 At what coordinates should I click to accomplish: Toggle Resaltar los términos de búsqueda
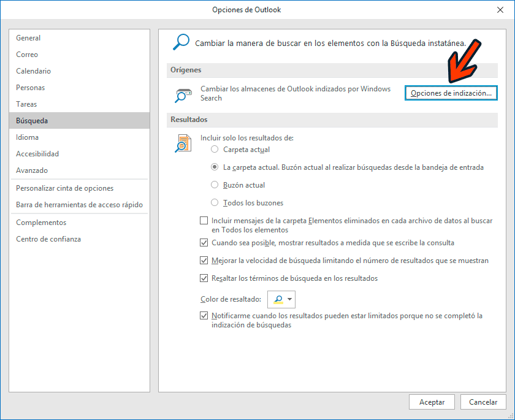[x=204, y=278]
